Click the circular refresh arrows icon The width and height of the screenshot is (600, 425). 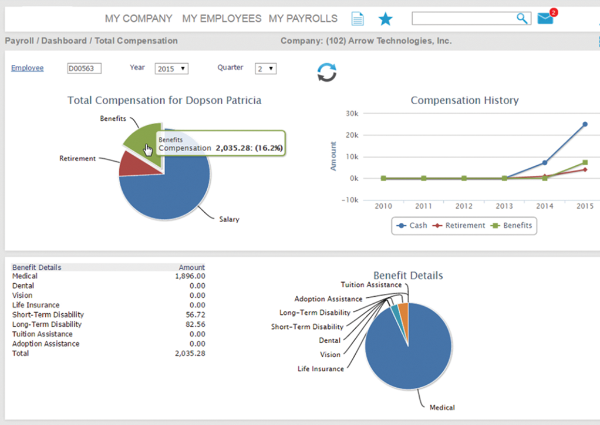click(327, 72)
